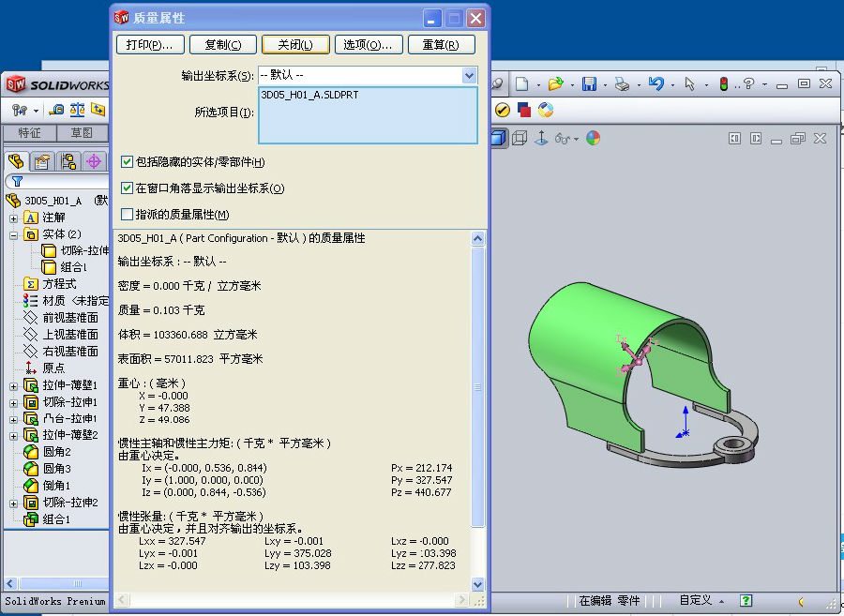The height and width of the screenshot is (616, 844).
Task: Uncheck 包括隐藏的实体/零部件 checkbox
Action: pos(128,162)
